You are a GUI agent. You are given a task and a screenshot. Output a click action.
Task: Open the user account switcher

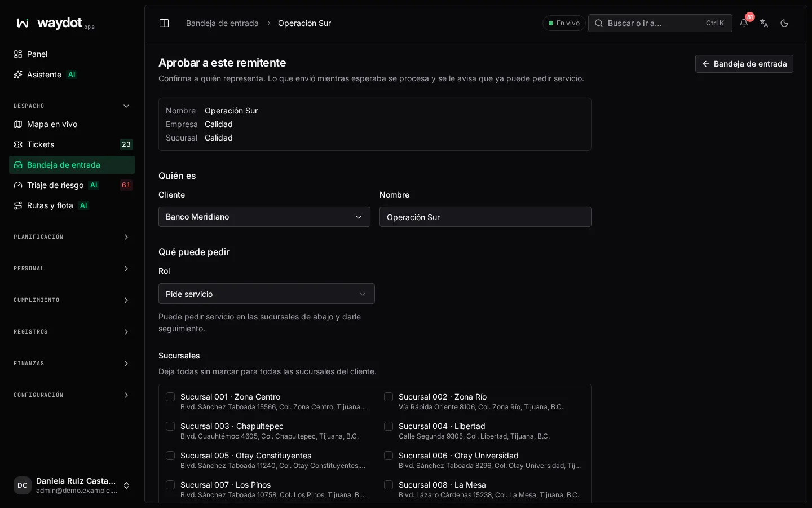pyautogui.click(x=72, y=485)
